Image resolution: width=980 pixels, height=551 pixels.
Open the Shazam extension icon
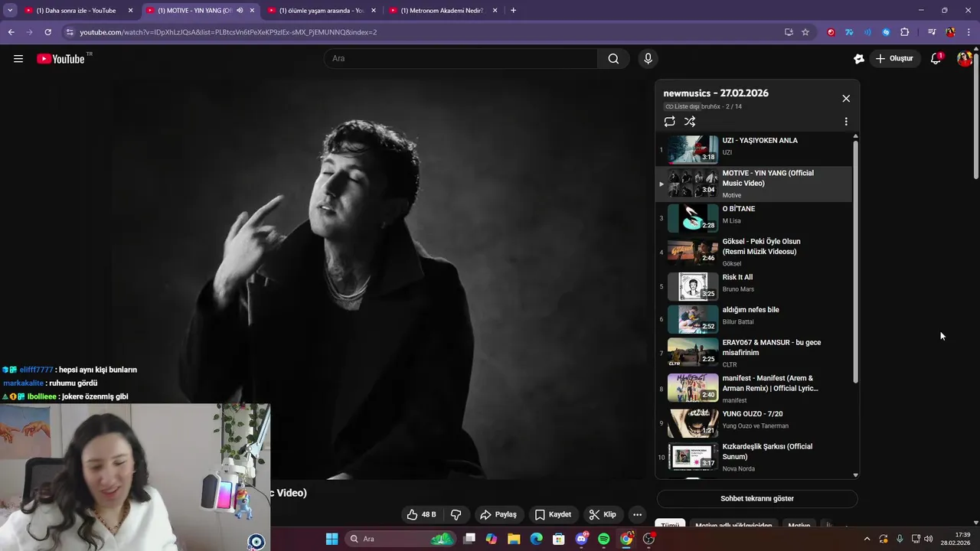click(886, 32)
